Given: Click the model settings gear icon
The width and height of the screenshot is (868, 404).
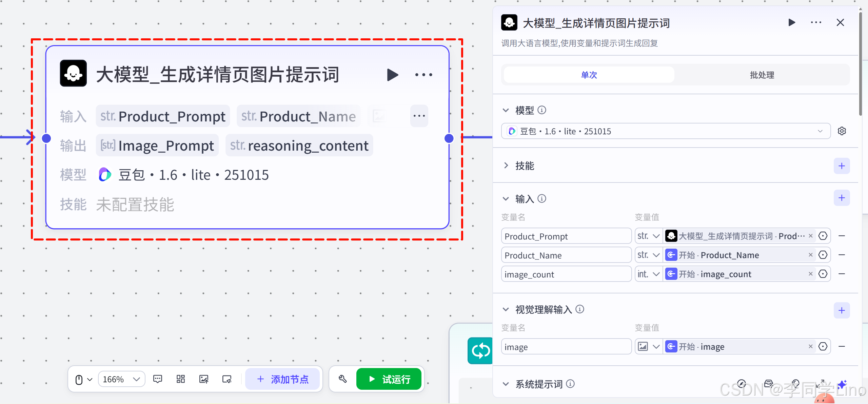Looking at the screenshot, I should tap(842, 131).
